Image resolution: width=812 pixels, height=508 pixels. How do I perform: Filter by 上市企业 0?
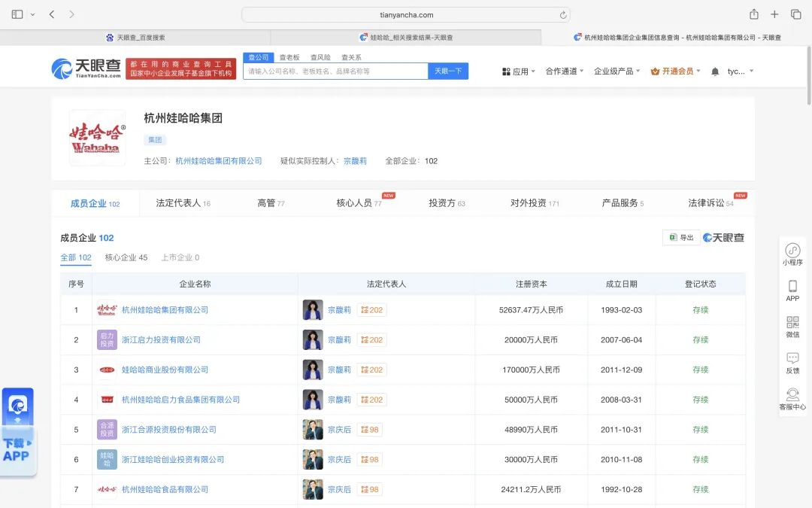pos(180,257)
